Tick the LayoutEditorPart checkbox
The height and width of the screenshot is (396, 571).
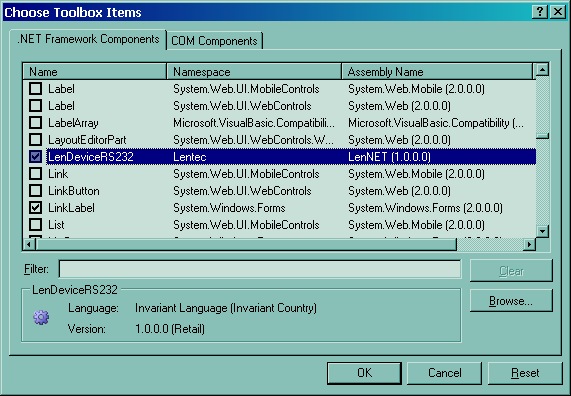tap(35, 140)
